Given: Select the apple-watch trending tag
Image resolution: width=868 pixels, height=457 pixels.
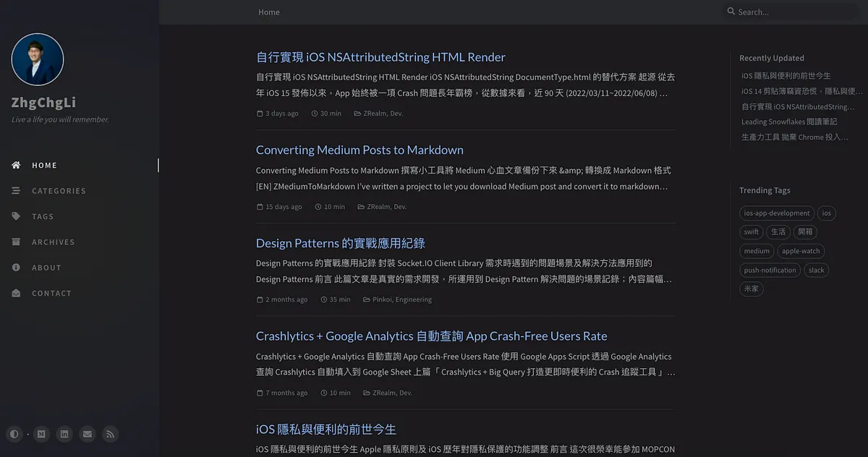Looking at the screenshot, I should coord(801,251).
